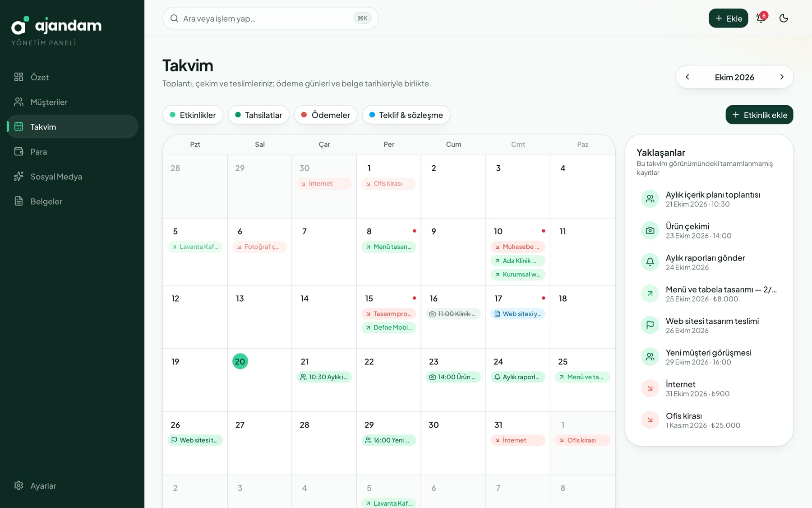This screenshot has width=812, height=508.
Task: Click the Müşteriler people icon
Action: click(x=18, y=102)
